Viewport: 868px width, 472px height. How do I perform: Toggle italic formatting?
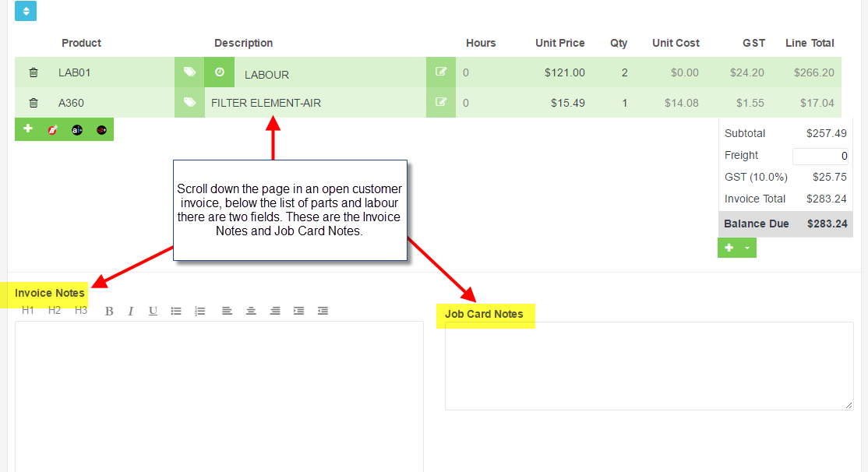click(x=131, y=311)
